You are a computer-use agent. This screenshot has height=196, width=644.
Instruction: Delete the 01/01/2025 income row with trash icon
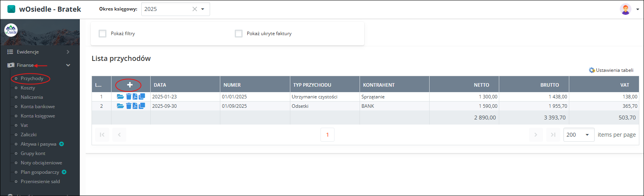tap(128, 96)
